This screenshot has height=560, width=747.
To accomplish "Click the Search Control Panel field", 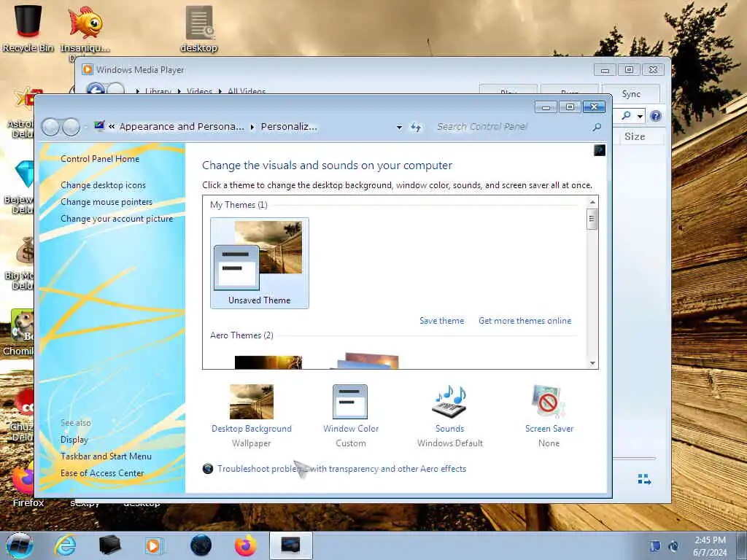I will click(512, 127).
